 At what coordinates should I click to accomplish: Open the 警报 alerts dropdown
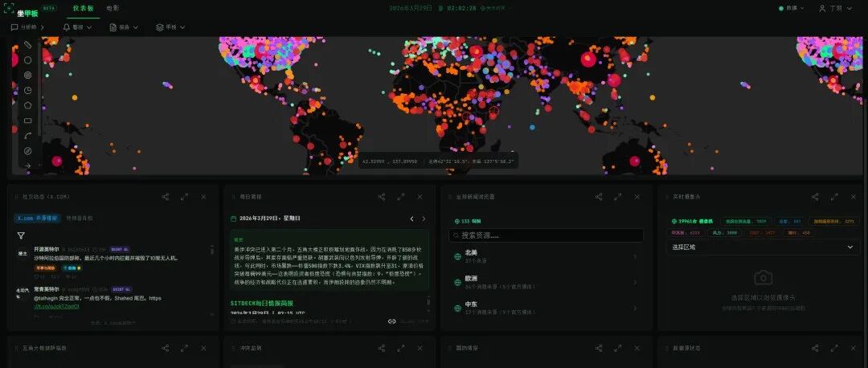[x=77, y=27]
